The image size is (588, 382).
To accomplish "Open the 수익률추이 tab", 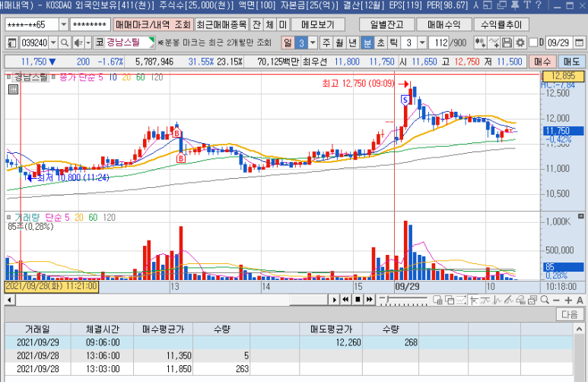I will (x=501, y=25).
